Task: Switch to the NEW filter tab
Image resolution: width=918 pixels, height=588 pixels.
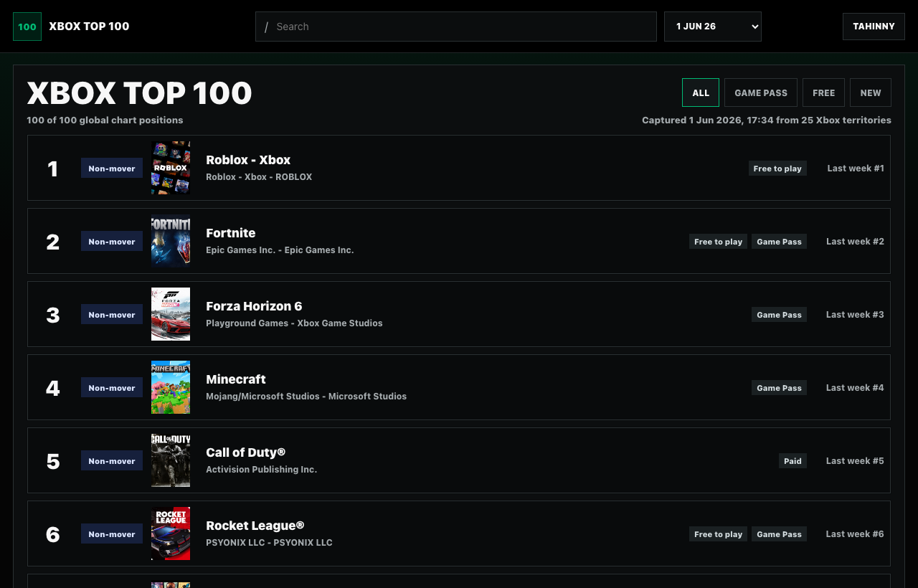Action: (871, 93)
